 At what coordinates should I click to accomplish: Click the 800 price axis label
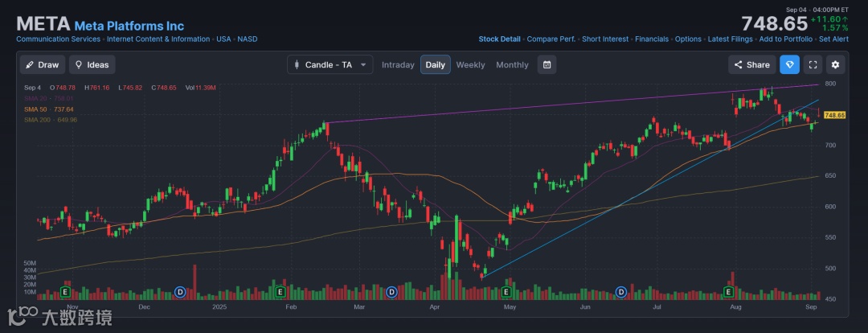(x=829, y=84)
